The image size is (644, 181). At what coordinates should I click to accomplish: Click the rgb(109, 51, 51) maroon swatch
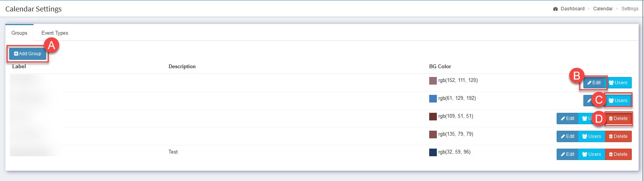[x=433, y=117]
